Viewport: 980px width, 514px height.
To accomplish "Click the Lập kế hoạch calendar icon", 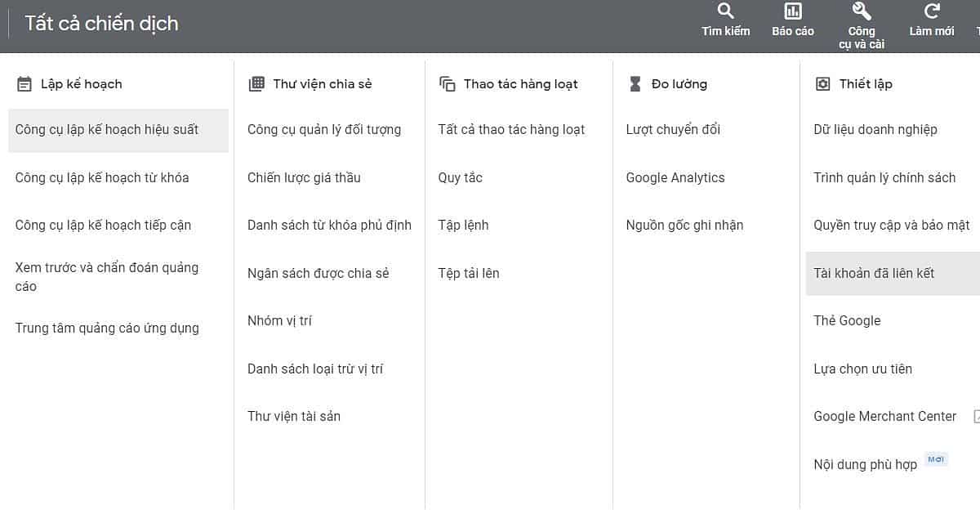I will 24,84.
